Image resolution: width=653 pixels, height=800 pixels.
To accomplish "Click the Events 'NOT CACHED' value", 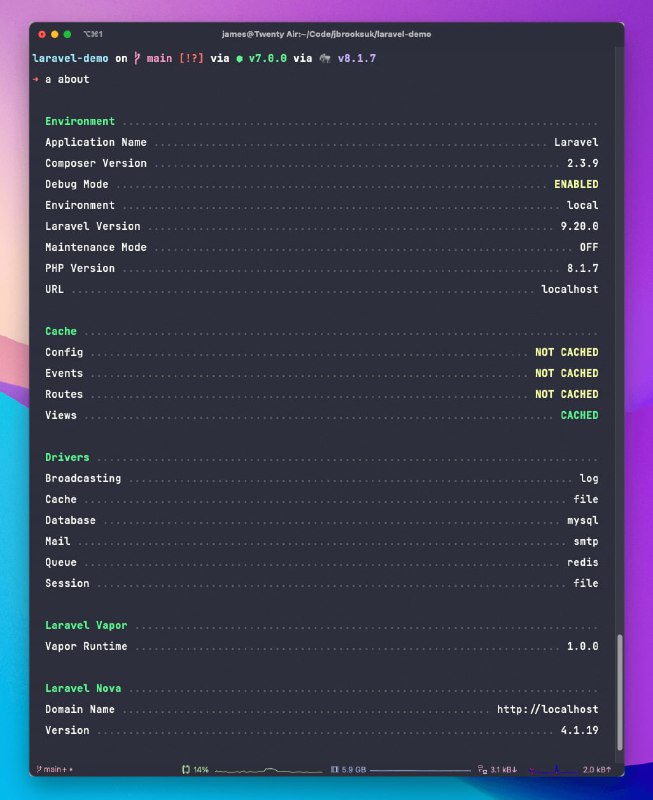I will tap(567, 373).
